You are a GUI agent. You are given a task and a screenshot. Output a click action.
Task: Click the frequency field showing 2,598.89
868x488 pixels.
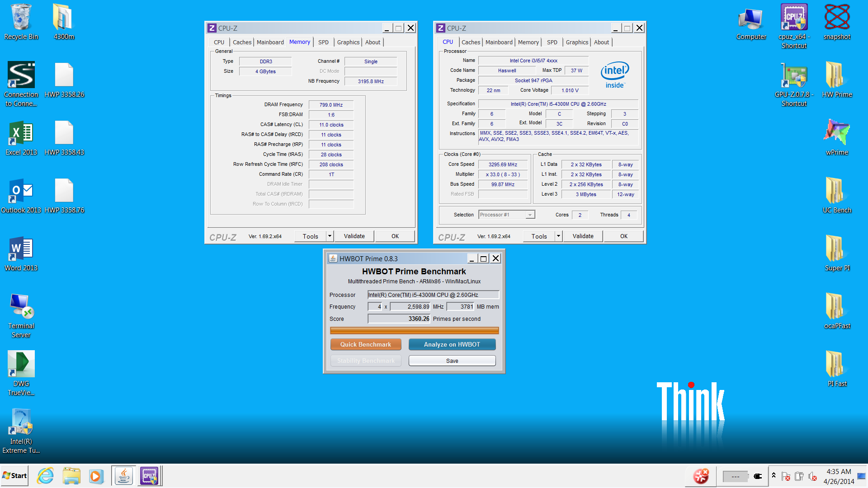410,306
